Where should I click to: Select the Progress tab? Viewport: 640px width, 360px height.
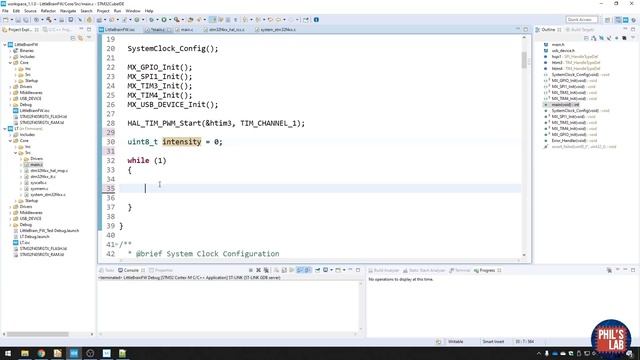click(x=487, y=270)
